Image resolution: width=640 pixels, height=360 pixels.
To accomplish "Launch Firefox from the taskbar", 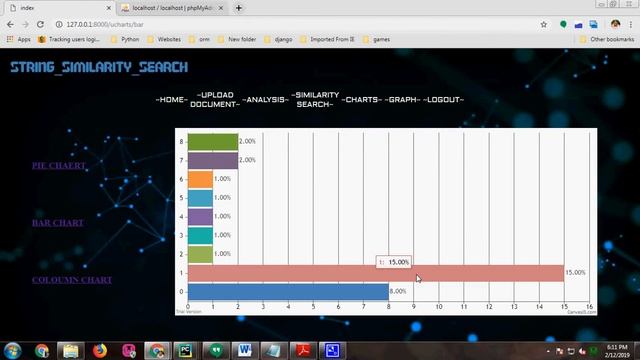I will 100,351.
